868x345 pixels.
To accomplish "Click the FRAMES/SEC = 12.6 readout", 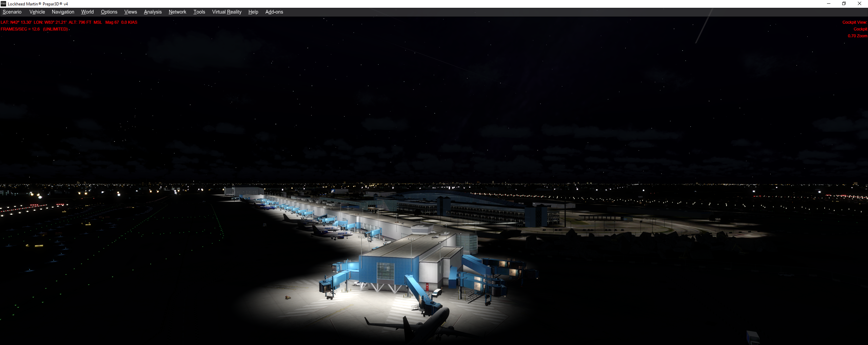I will tap(20, 29).
